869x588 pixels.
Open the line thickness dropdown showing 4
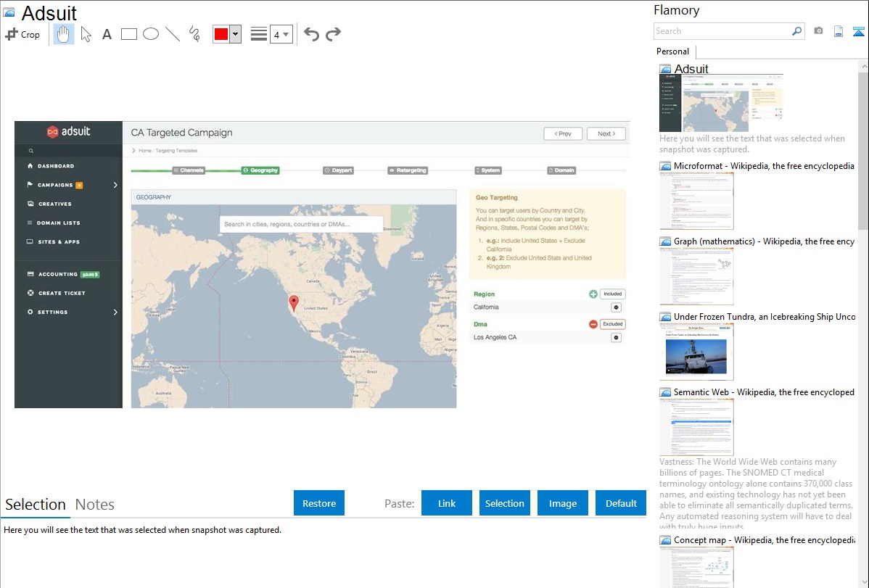(x=281, y=34)
